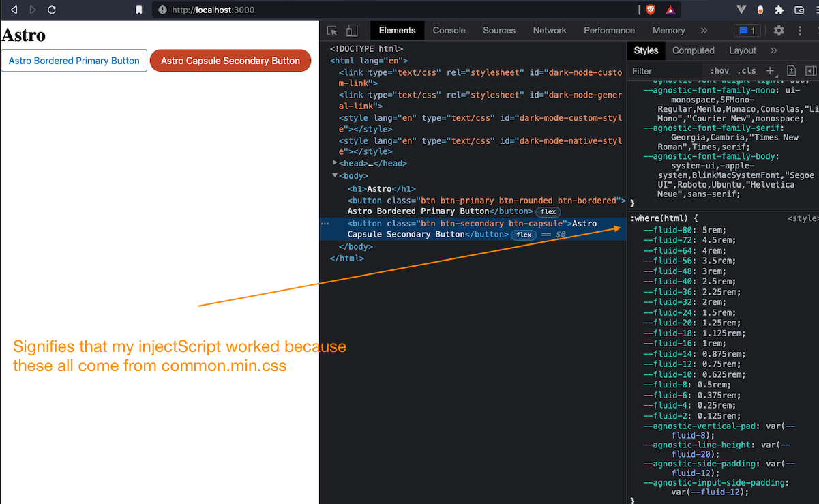Click the :where(html) selector
819x504 pixels.
pyautogui.click(x=659, y=219)
